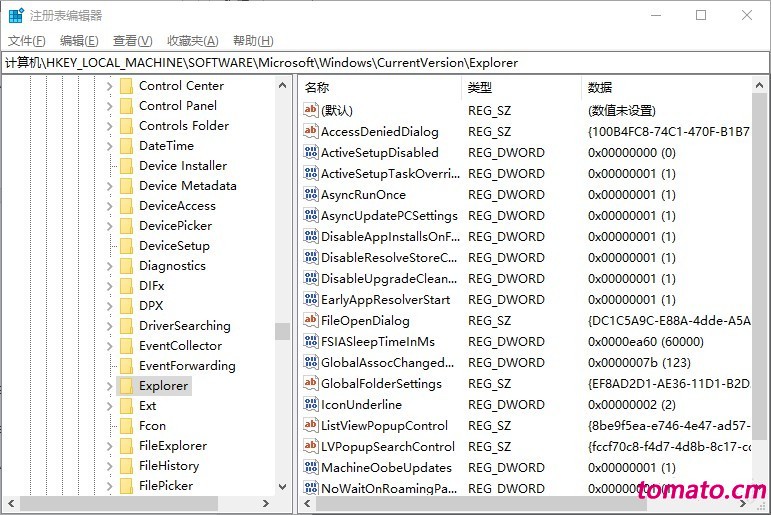771x515 pixels.
Task: Expand the DIFx key
Action: [x=110, y=286]
